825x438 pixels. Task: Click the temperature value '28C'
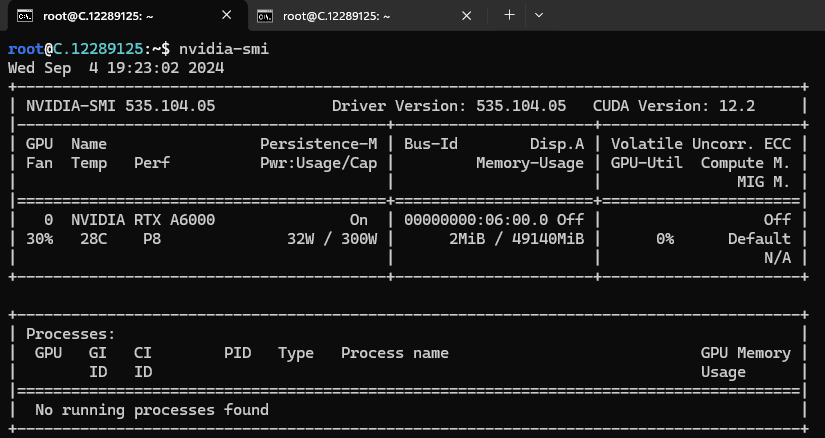(x=94, y=238)
